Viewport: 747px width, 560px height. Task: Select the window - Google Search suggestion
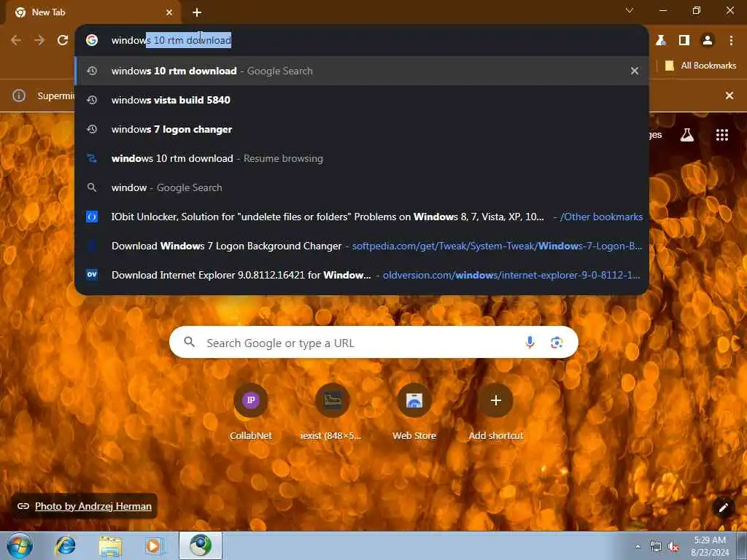(x=362, y=187)
